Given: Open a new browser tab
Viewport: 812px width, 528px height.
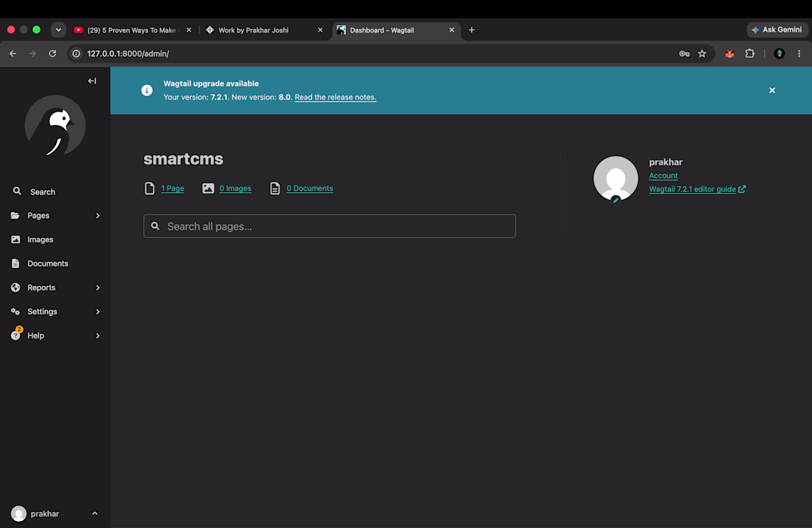Looking at the screenshot, I should point(471,30).
